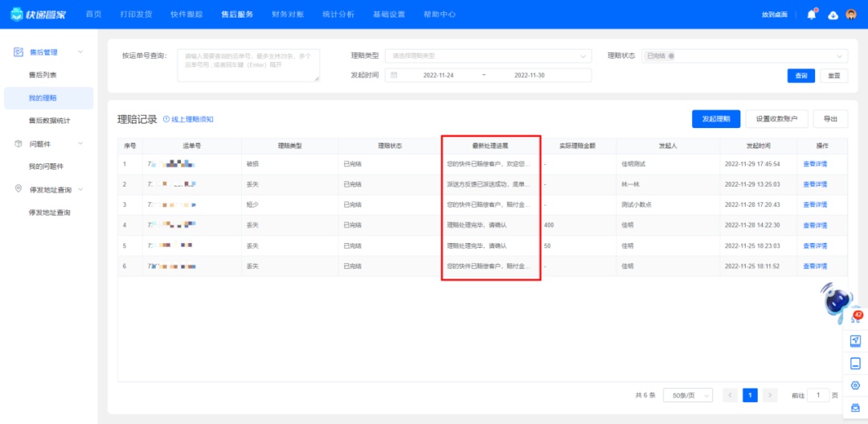Click the 发起理赔 button
Viewport: 868px width, 424px height.
click(x=715, y=119)
